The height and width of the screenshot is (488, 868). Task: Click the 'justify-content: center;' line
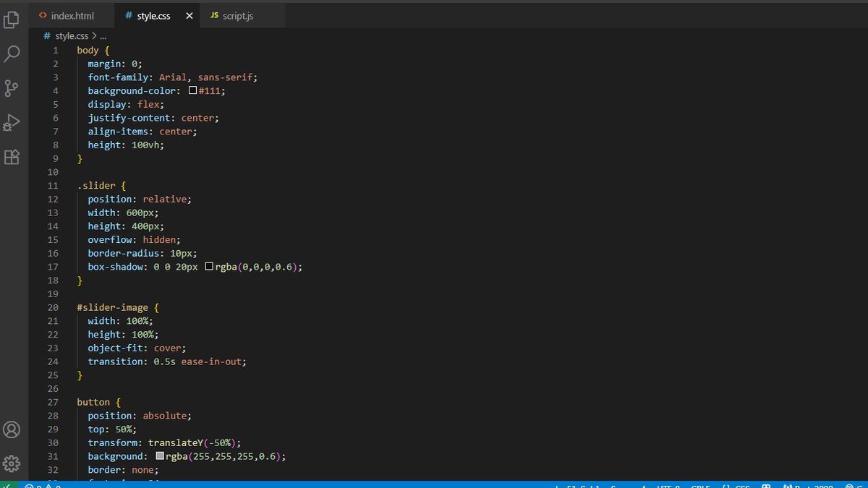click(x=153, y=118)
